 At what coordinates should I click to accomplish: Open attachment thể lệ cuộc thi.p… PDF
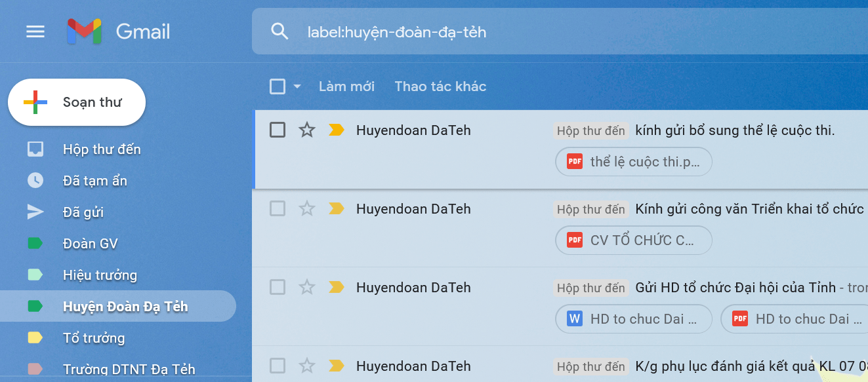[x=633, y=162]
